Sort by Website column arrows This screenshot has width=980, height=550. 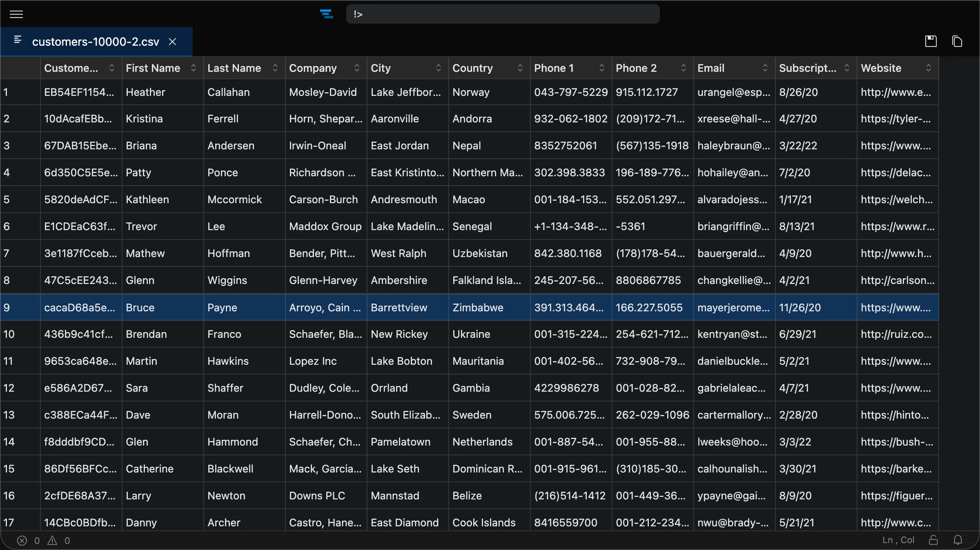click(929, 68)
